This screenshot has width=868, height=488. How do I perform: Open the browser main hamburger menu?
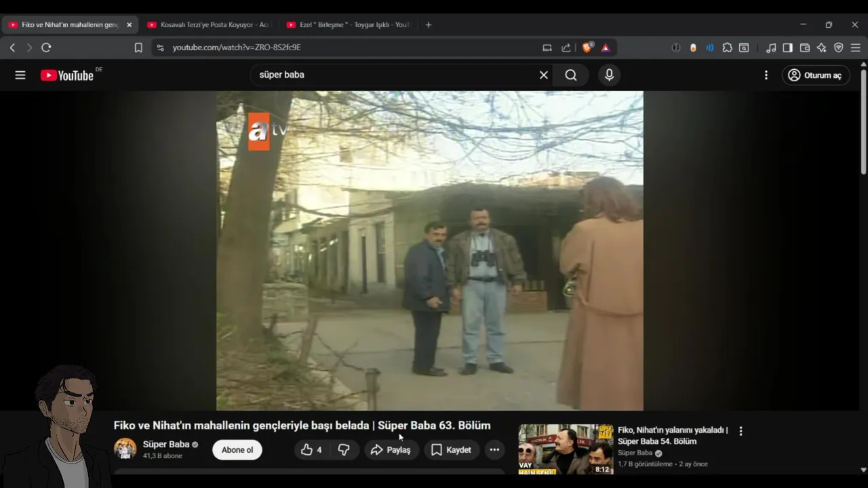tap(856, 47)
